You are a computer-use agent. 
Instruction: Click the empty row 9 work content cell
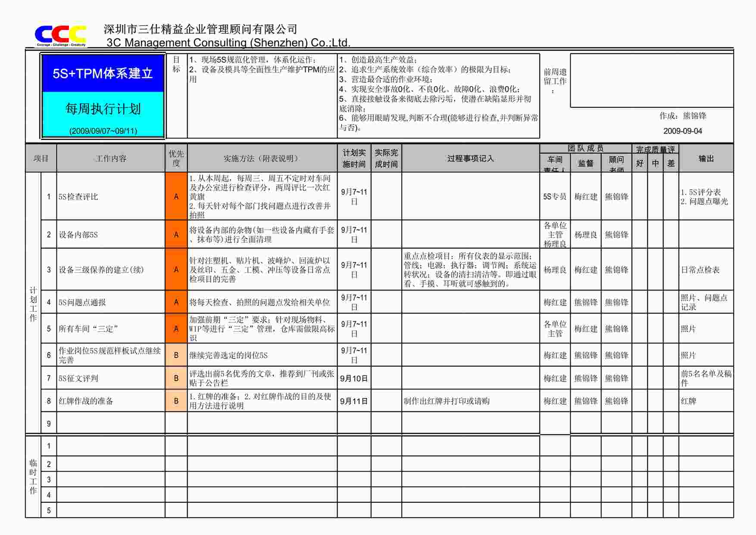click(111, 423)
